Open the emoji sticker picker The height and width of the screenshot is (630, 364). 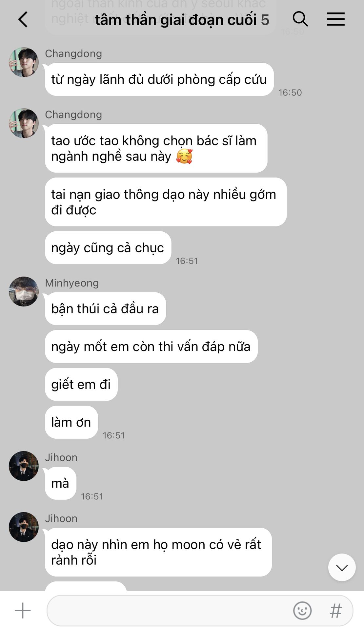[x=302, y=611]
